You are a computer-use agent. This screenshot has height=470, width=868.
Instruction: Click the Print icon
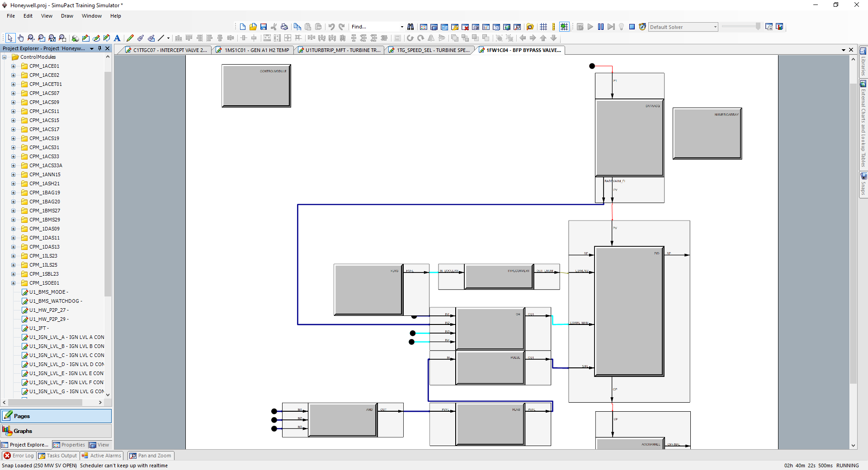tap(284, 27)
